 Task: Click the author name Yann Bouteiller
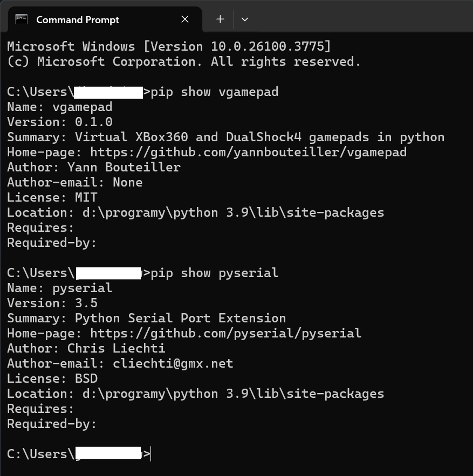point(124,167)
